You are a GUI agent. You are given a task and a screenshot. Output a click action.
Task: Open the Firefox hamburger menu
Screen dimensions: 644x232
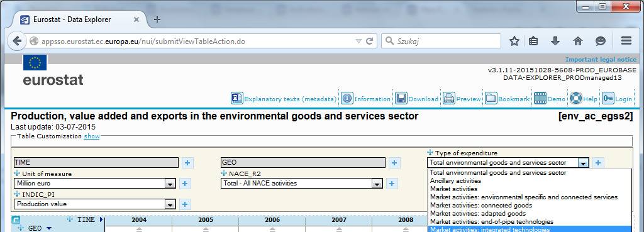click(x=626, y=41)
